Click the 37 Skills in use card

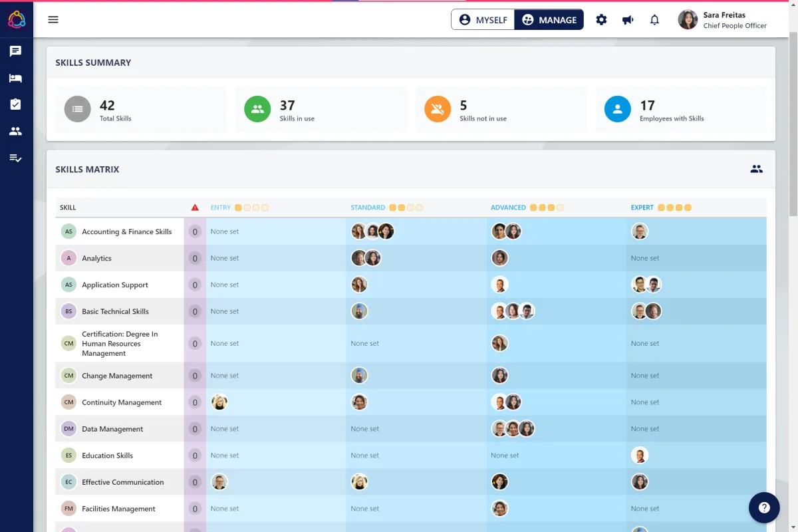pos(321,110)
